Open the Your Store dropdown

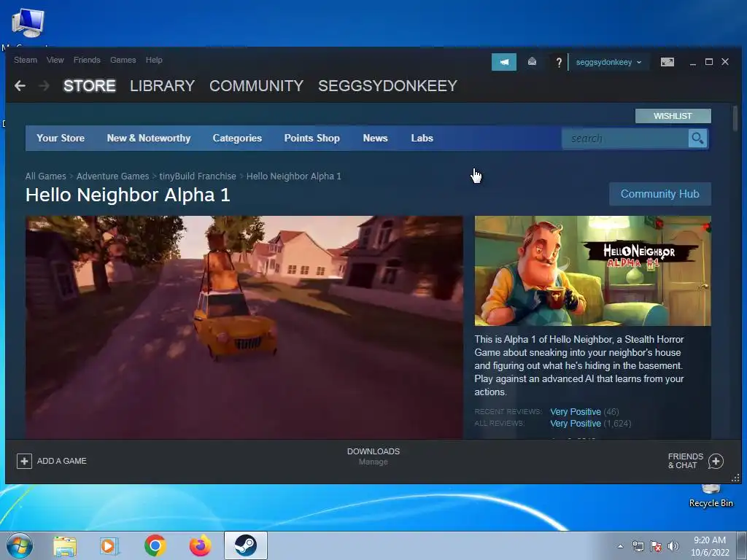61,138
